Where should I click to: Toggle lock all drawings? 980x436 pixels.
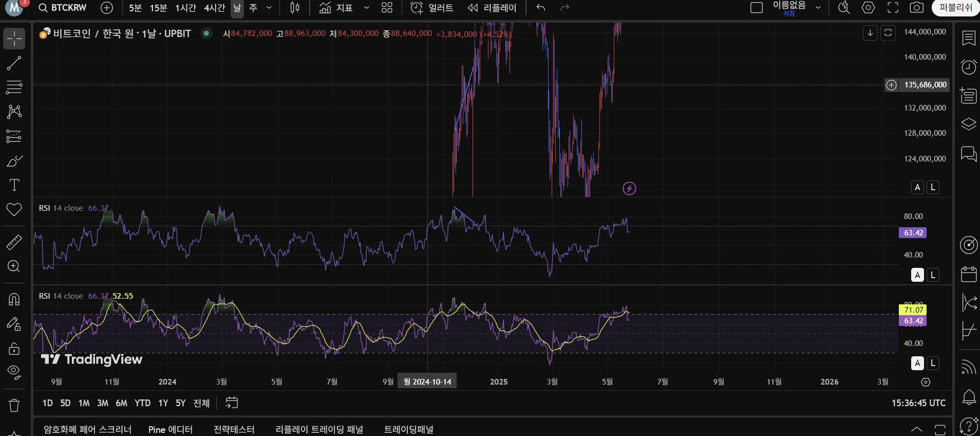point(14,349)
